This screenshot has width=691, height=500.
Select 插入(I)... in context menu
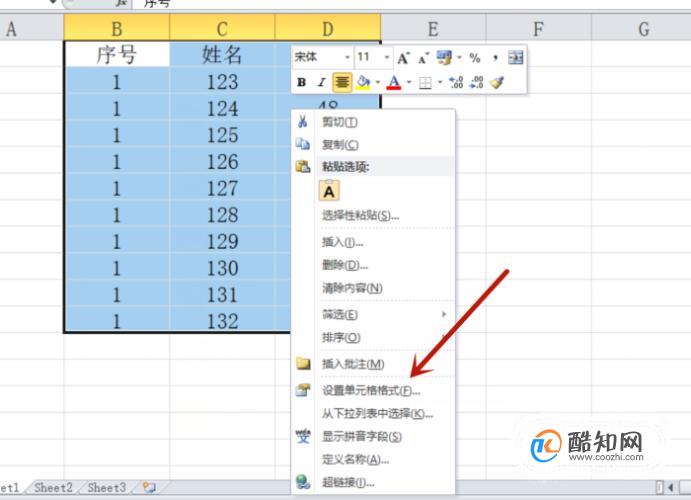(x=373, y=242)
